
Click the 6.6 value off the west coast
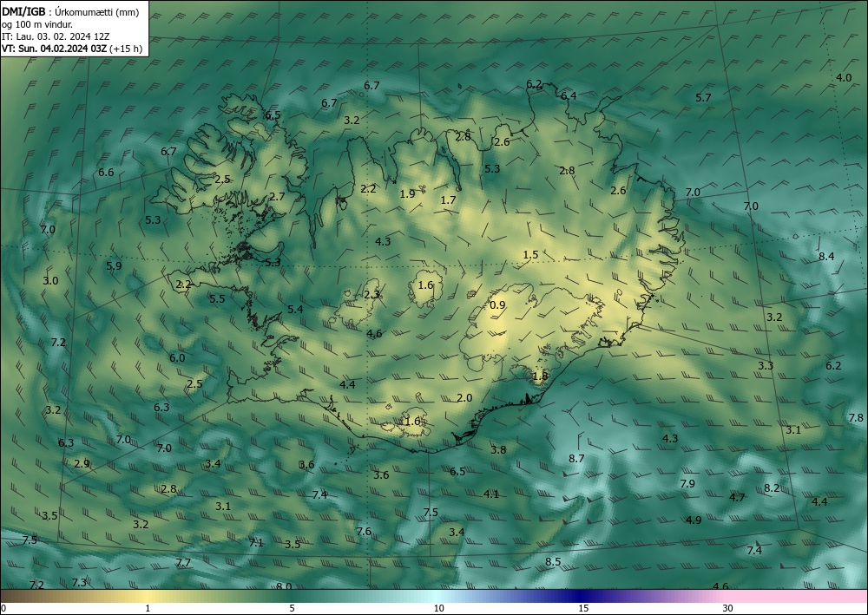tap(106, 172)
